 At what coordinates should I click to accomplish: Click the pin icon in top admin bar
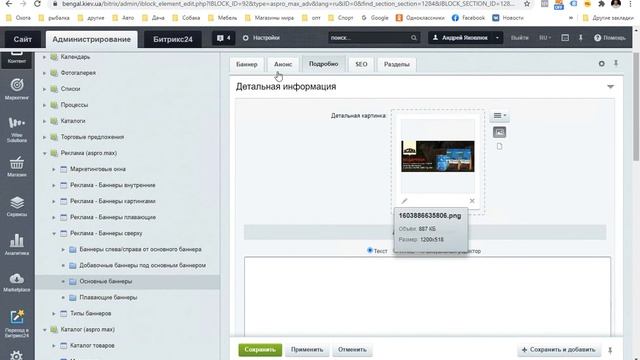click(x=580, y=38)
